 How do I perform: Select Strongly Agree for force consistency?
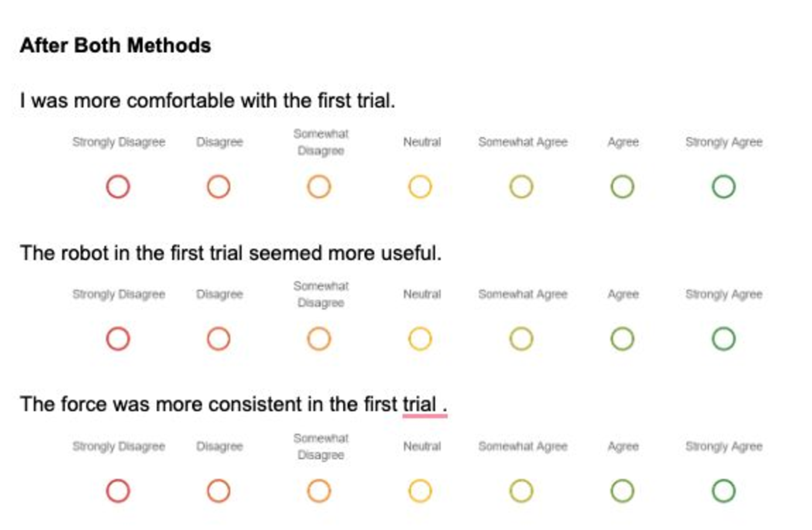(x=724, y=491)
